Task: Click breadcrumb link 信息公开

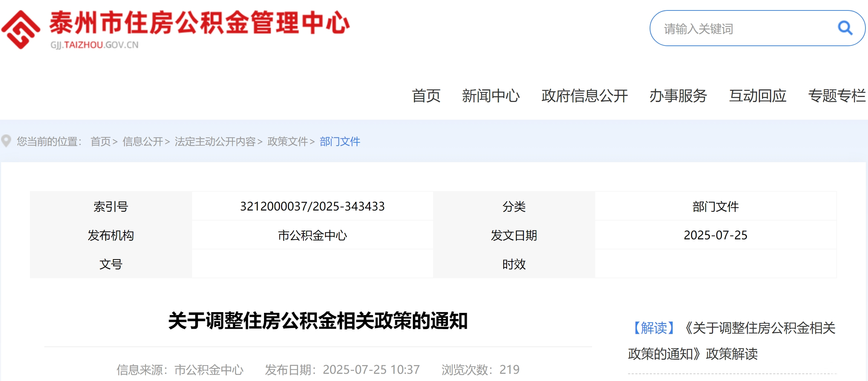Action: coord(143,141)
